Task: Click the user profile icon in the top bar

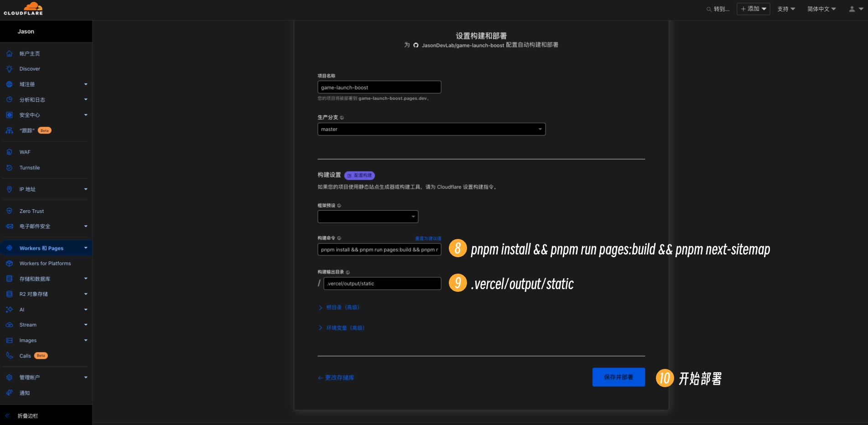Action: tap(852, 9)
